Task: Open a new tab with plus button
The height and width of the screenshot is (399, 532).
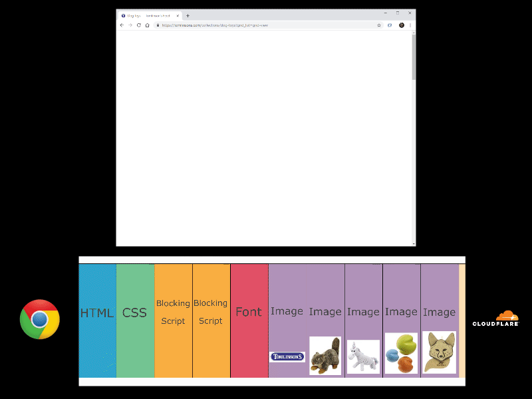Action: click(188, 15)
